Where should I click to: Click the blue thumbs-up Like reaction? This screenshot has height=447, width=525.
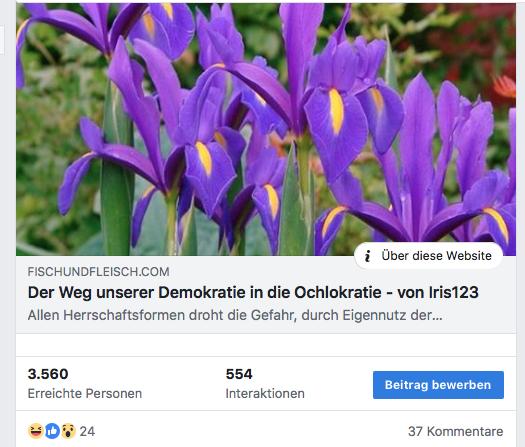52,431
